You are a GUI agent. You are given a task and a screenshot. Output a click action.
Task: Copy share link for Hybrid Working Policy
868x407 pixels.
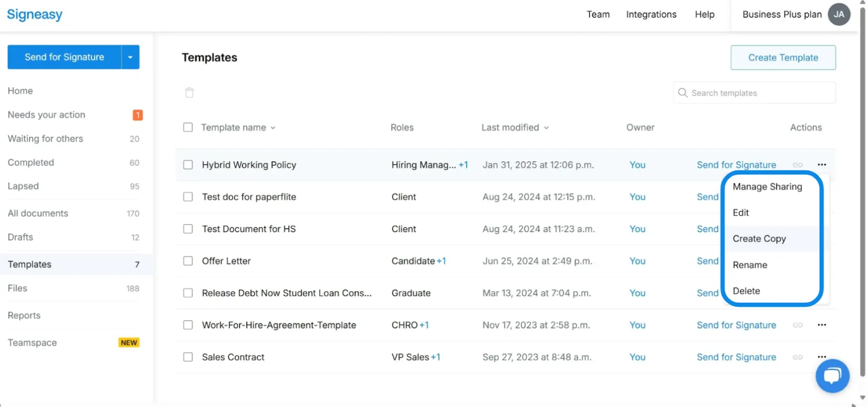(797, 165)
